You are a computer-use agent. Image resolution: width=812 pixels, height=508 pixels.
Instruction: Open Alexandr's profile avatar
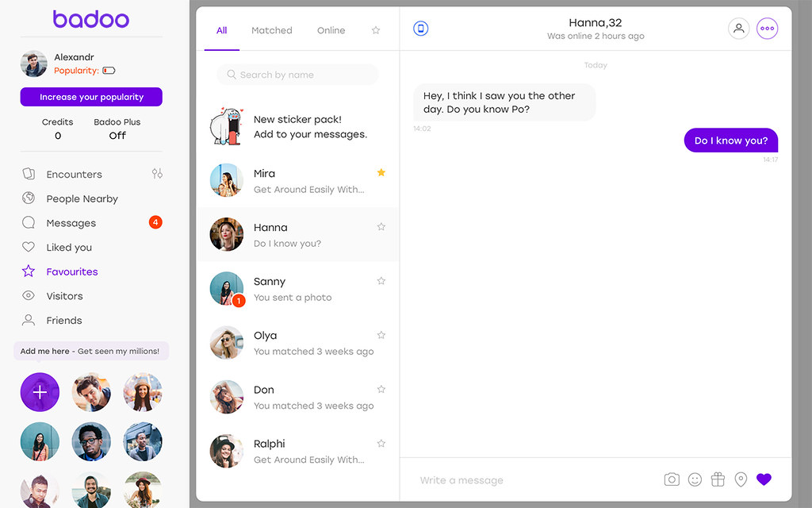(33, 63)
